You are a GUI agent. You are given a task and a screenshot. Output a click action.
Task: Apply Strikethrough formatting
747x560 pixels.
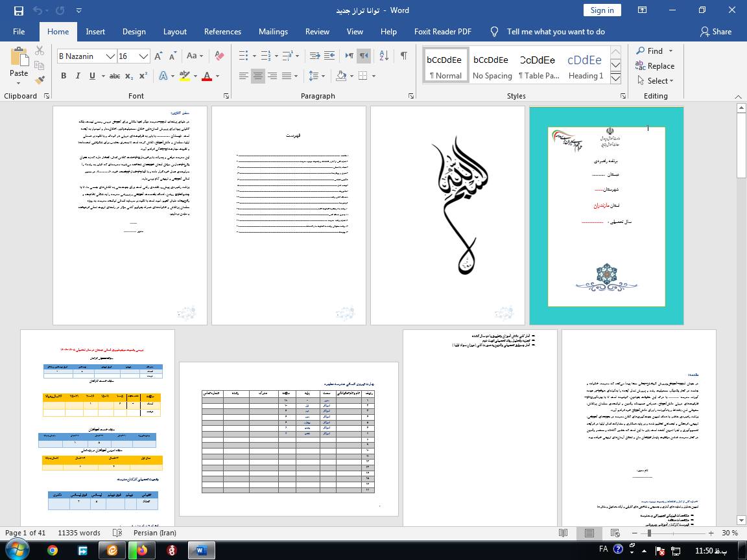point(115,76)
